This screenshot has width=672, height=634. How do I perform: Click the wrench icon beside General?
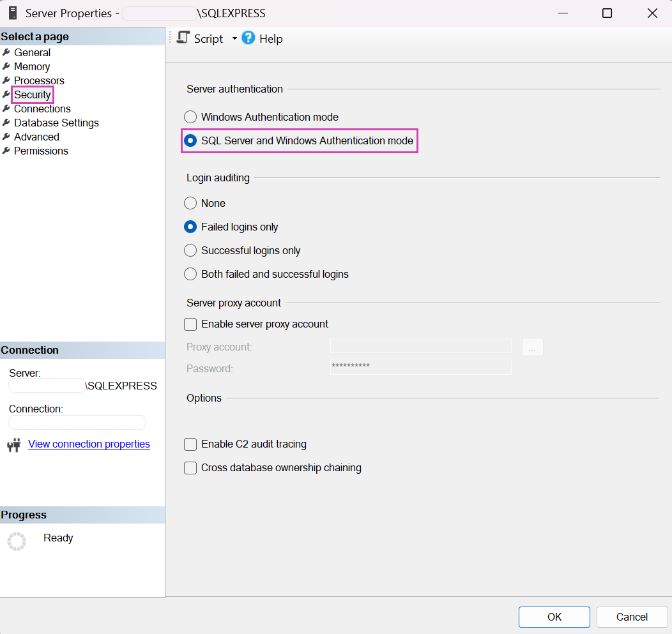point(6,52)
